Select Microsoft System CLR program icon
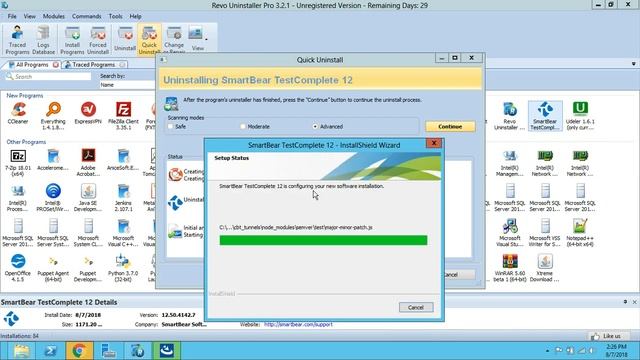Image resolution: width=640 pixels, height=360 pixels. [x=88, y=233]
